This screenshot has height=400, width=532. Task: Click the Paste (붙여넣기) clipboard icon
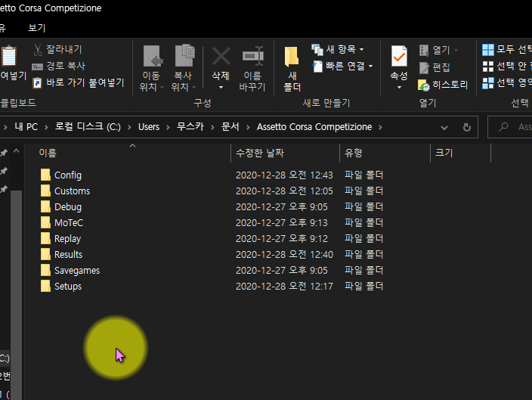[x=9, y=56]
